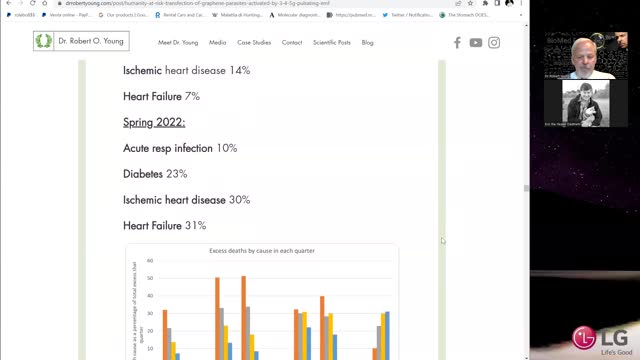Reload the page with the refresh icon
This screenshot has width=640, height=360.
[x=33, y=3]
